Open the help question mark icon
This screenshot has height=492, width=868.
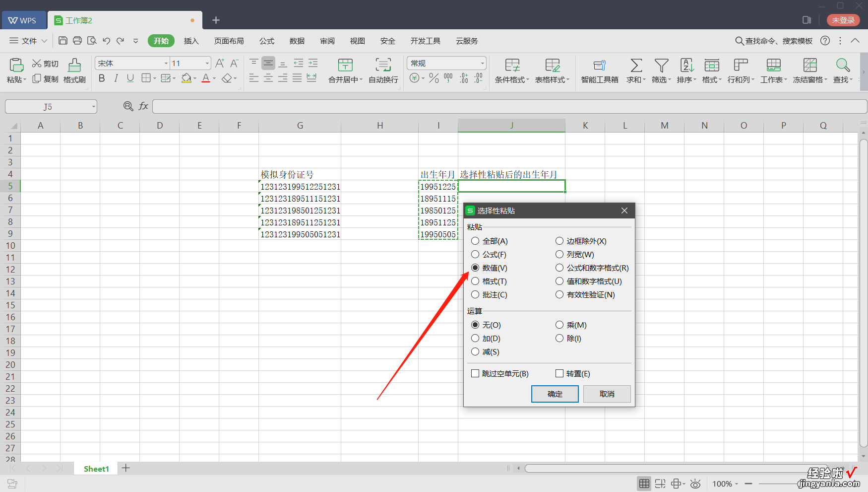pyautogui.click(x=825, y=41)
